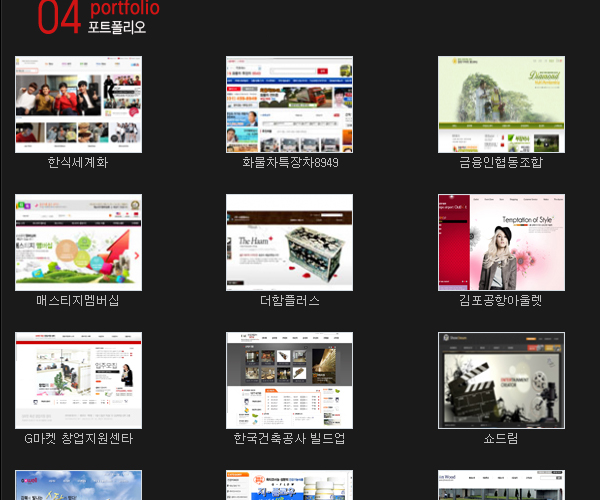The height and width of the screenshot is (500, 600).
Task: Click the G마켓 창업지원센타 caption text
Action: (x=78, y=438)
